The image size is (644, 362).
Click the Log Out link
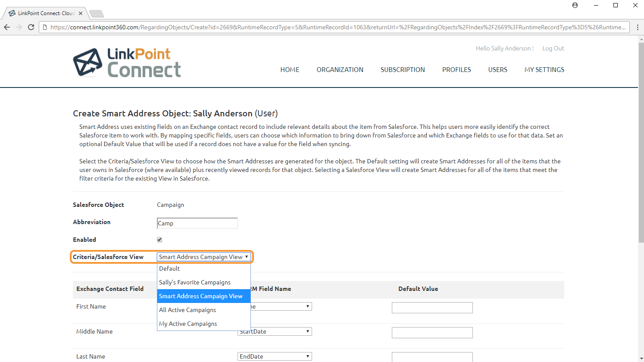pos(553,48)
